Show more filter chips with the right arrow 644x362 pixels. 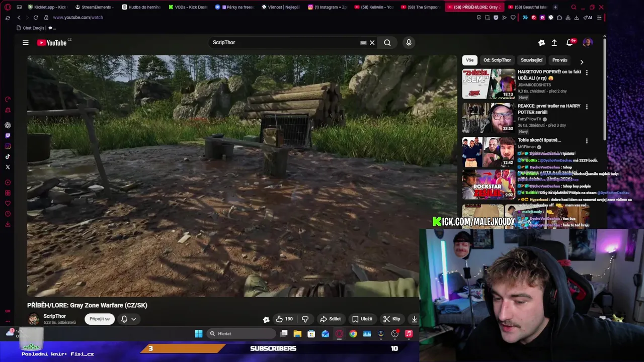582,62
